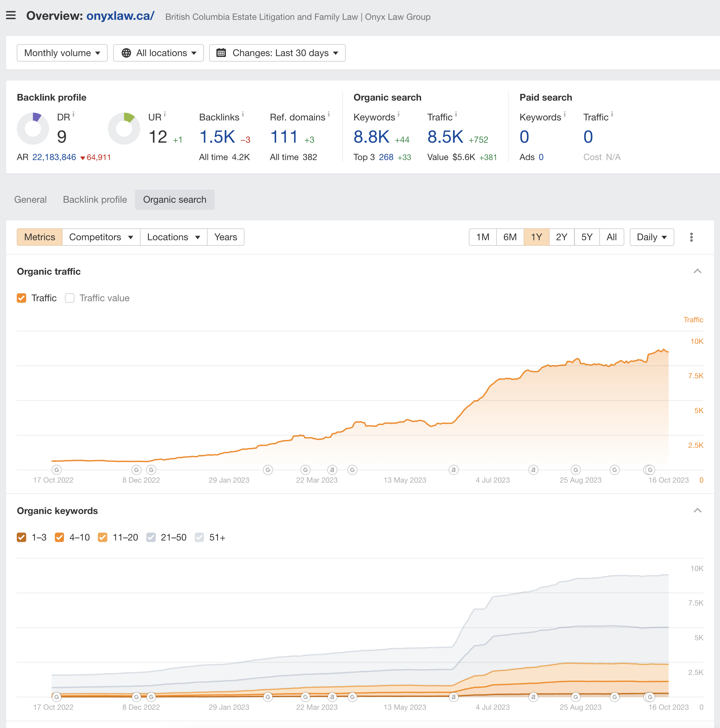Click an Ahrefs "a" update marker on chart
Screen dimensions: 720x728
[332, 469]
